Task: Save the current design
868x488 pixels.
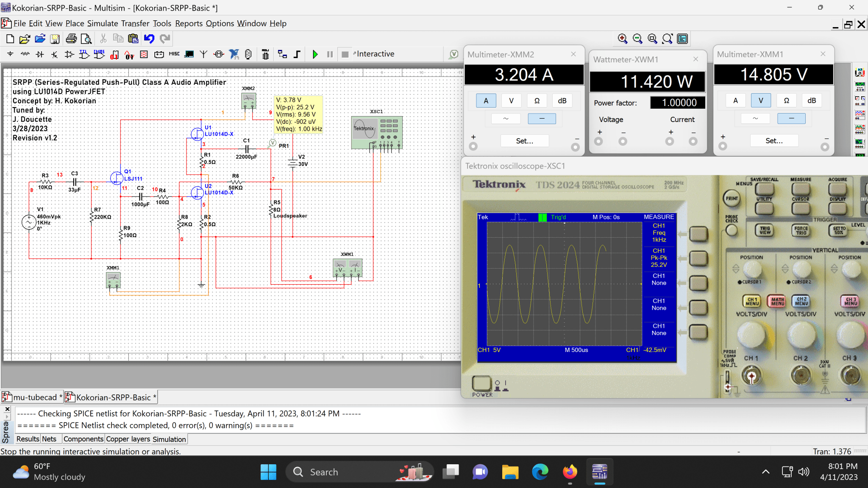Action: (55, 39)
